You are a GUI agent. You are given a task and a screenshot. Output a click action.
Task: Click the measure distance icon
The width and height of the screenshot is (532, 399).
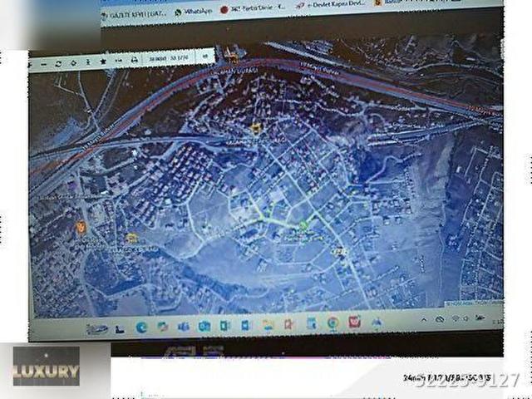[x=118, y=61]
